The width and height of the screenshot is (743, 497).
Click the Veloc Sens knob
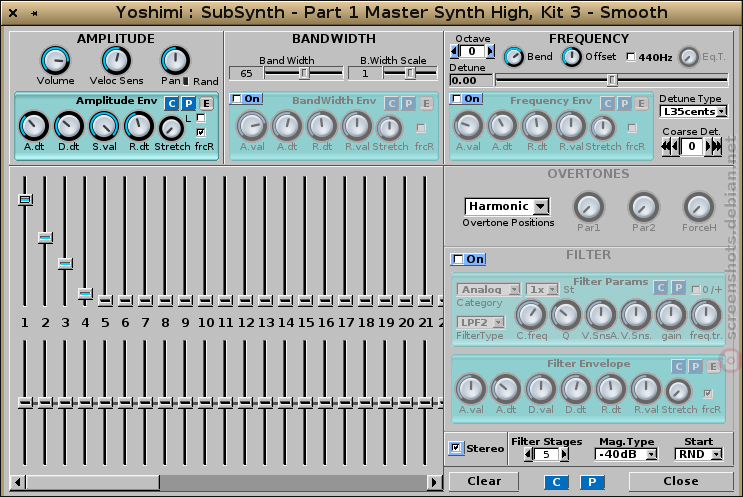click(x=116, y=60)
